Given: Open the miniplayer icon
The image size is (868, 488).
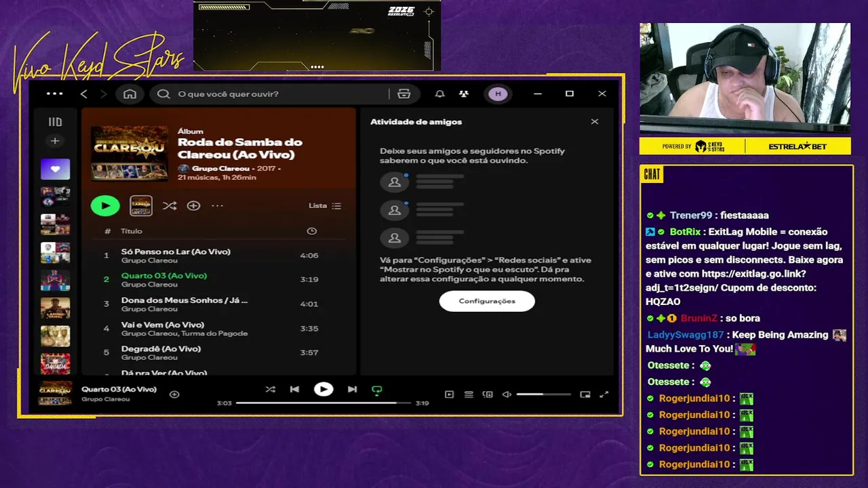Looking at the screenshot, I should pos(585,394).
